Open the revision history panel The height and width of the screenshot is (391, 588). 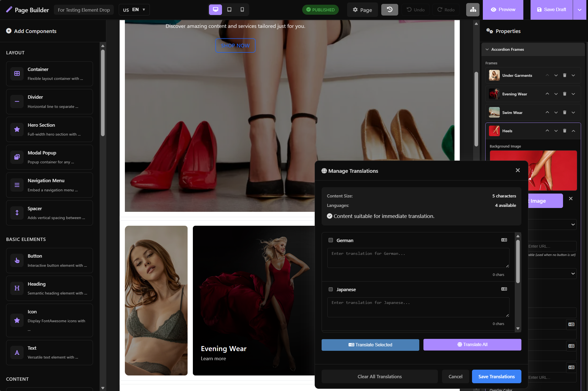390,9
